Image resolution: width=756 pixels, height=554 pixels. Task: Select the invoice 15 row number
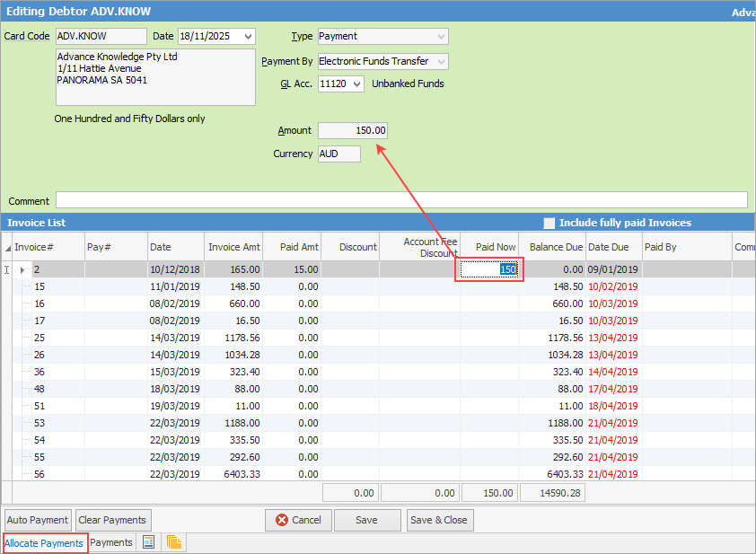(40, 287)
